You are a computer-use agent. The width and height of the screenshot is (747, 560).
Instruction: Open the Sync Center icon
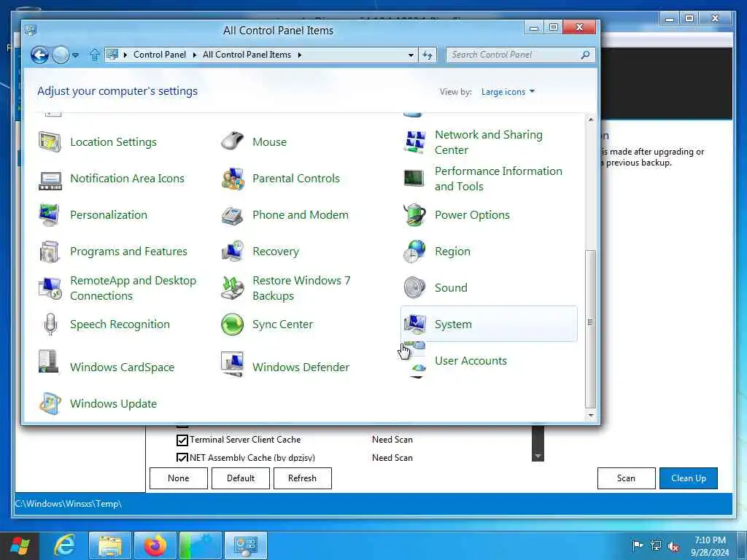click(232, 324)
